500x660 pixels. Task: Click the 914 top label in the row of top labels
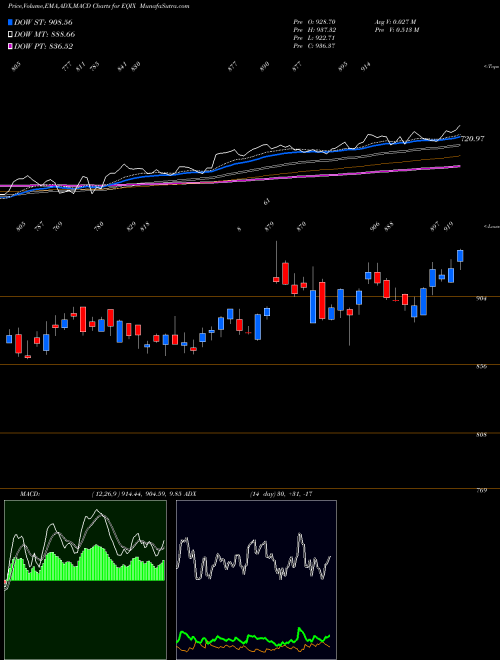366,67
